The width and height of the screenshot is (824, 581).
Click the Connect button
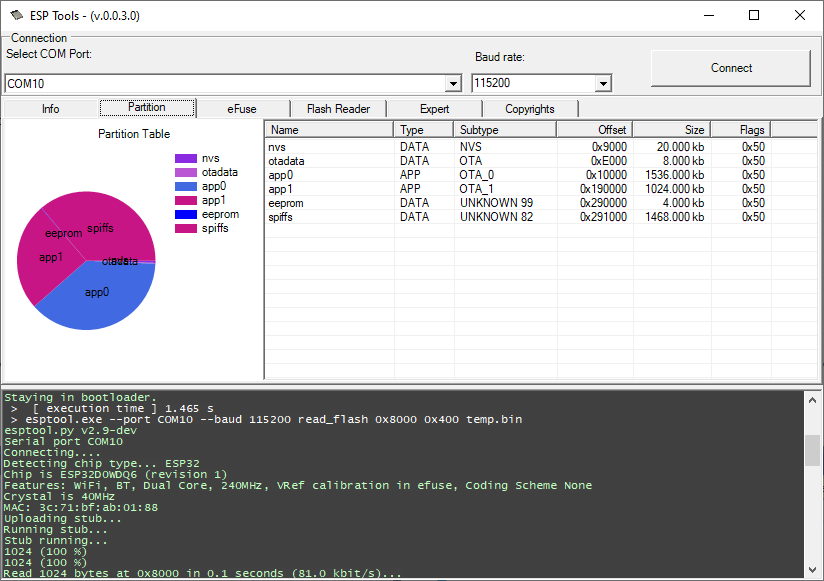pyautogui.click(x=731, y=68)
